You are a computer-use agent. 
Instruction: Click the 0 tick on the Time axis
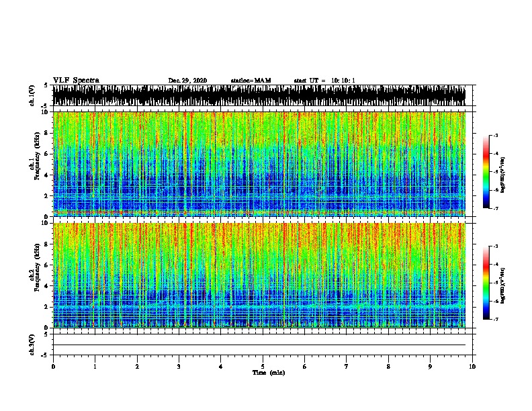[x=53, y=367]
